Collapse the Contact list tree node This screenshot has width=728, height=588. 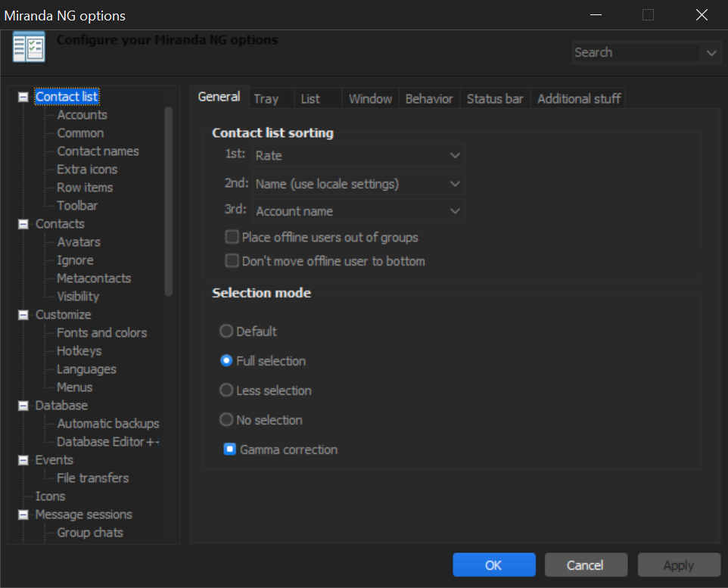tap(23, 97)
